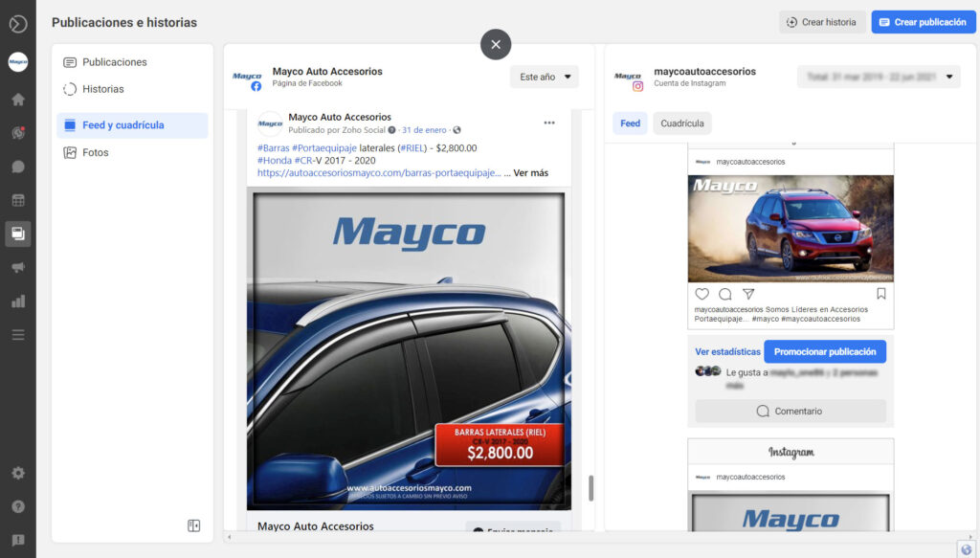Click the megaphone Ads icon in sidebar

coord(18,268)
